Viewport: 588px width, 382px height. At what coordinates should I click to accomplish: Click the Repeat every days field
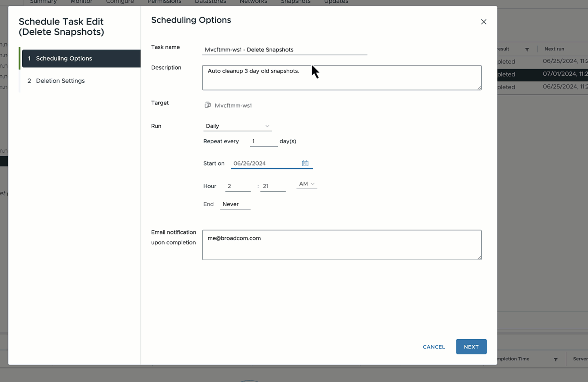point(264,141)
